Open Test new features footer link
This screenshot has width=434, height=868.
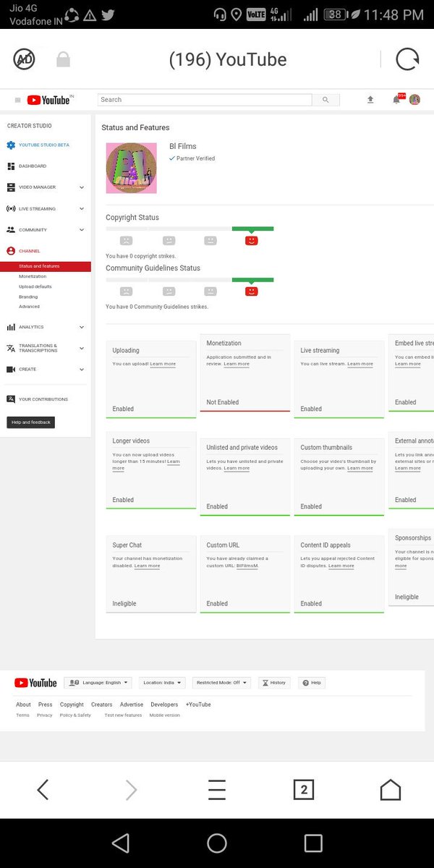tap(123, 715)
